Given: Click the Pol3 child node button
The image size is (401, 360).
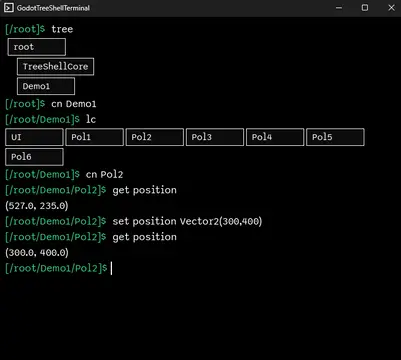Looking at the screenshot, I should coord(215,137).
